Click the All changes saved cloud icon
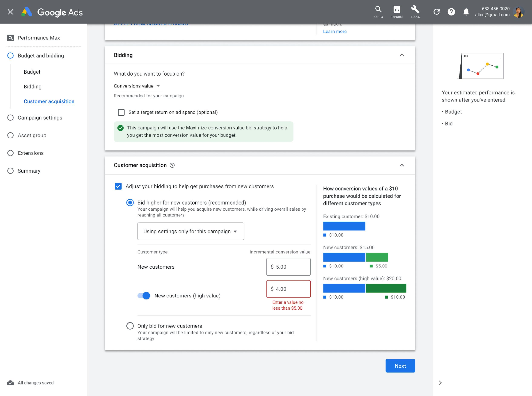 (10, 383)
